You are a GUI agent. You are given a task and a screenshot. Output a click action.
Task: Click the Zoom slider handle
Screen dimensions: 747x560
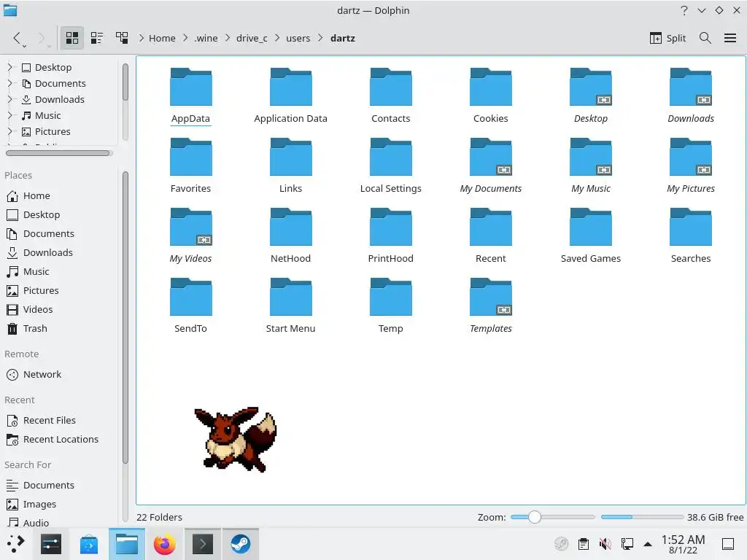535,517
